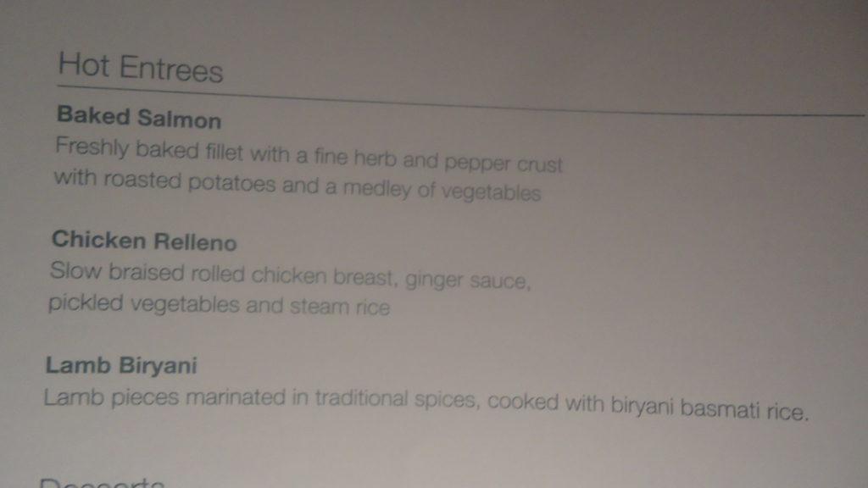868x488 pixels.
Task: Click the words 'ginger sauce'
Action: click(x=468, y=280)
